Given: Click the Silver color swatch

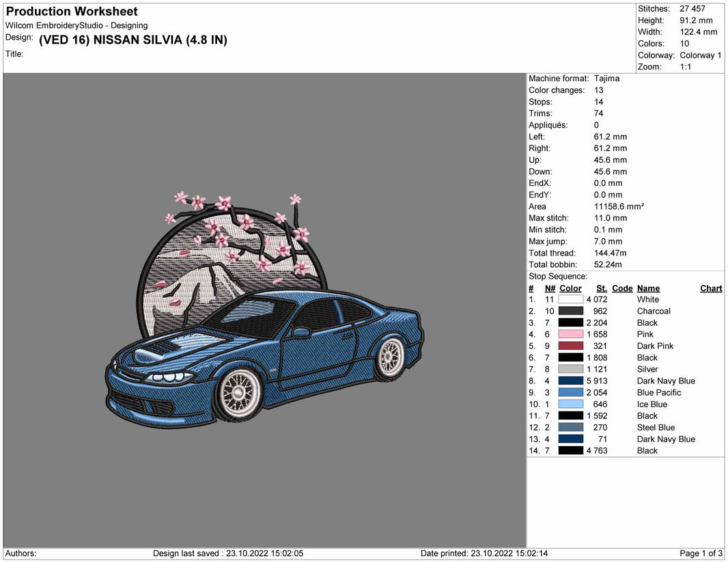Looking at the screenshot, I should point(572,369).
